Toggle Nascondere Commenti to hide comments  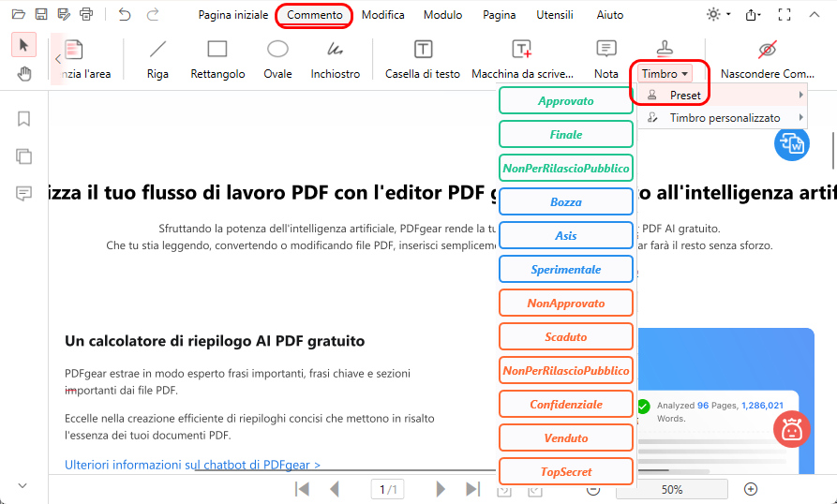(x=767, y=60)
